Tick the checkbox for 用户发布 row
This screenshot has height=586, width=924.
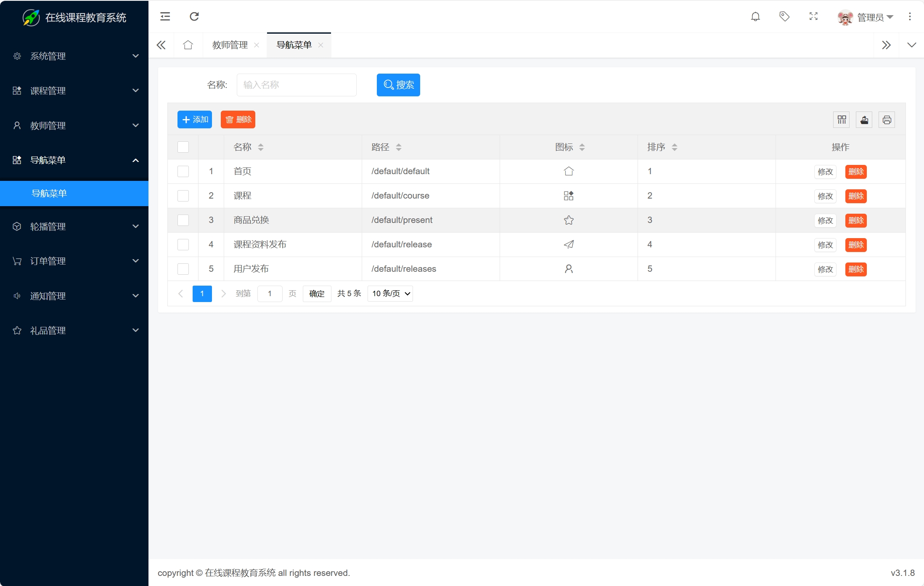(x=183, y=269)
